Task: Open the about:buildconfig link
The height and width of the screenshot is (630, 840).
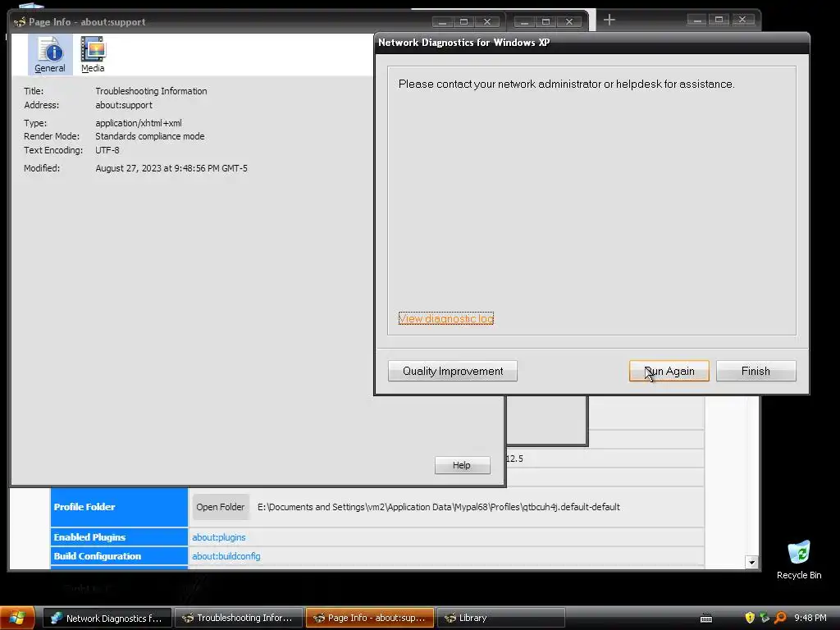Action: 226,556
